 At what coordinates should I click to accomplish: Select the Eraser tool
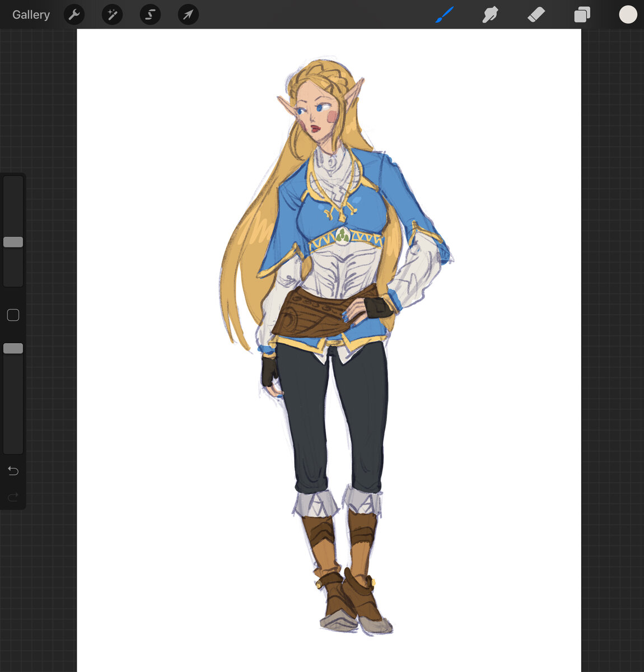(x=536, y=15)
